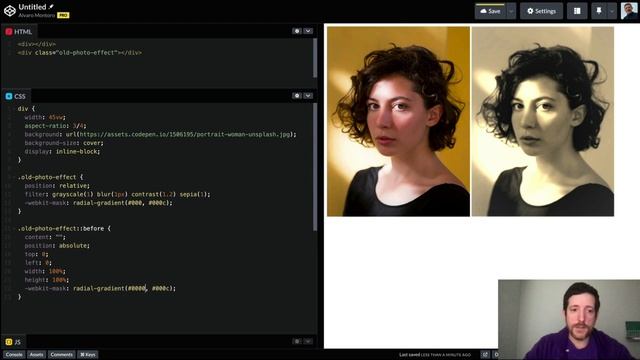This screenshot has height=360, width=640.
Task: Edit the pen title pencil icon
Action: tap(51, 7)
